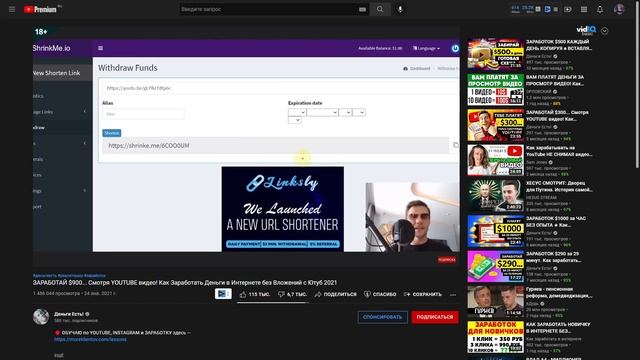The image size is (640, 360).
Task: Click the URL field in ShrinkMe form
Action: [x=280, y=88]
